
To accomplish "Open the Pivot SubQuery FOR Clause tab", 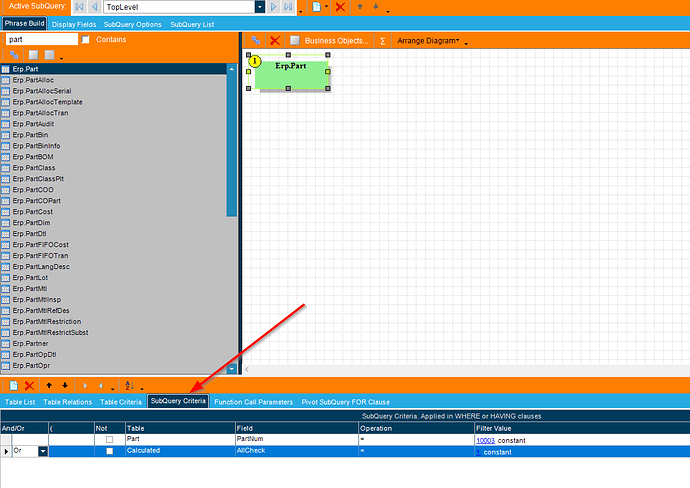I will tap(345, 402).
